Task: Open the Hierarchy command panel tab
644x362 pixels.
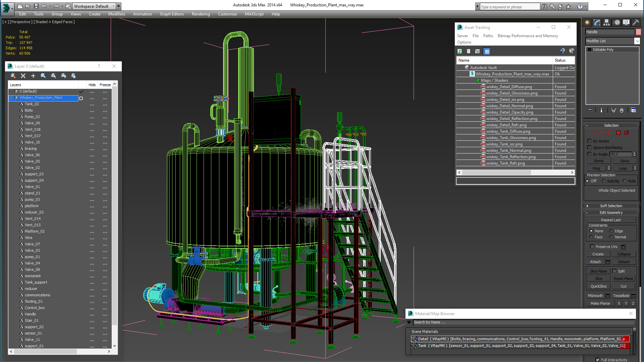Action: (x=606, y=22)
